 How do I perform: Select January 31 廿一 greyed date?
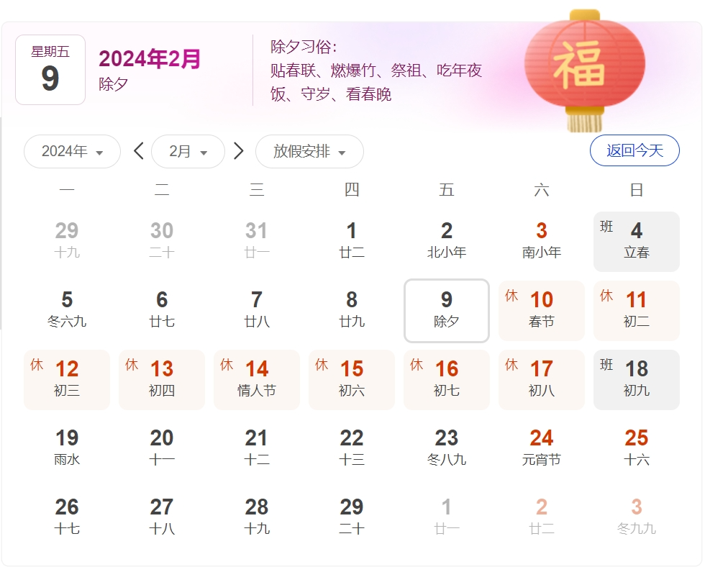(x=257, y=242)
